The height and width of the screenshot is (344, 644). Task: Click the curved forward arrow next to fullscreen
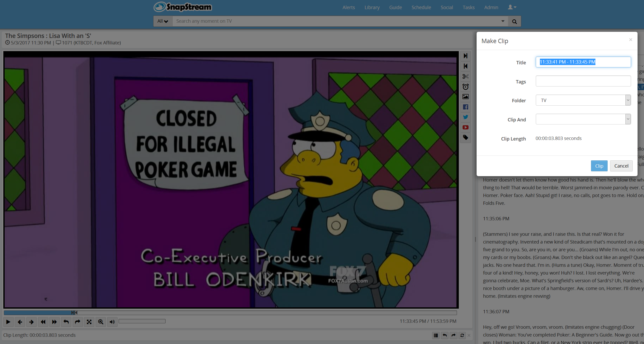[x=77, y=322]
